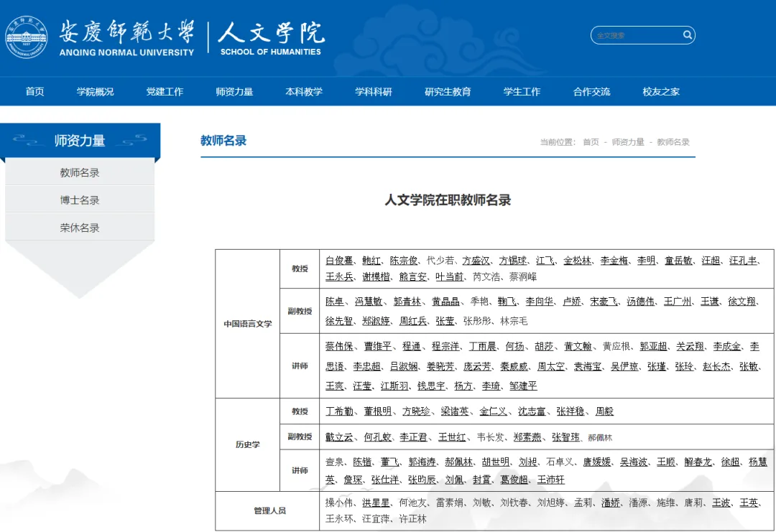Image resolution: width=776 pixels, height=532 pixels.
Task: Open history professor 梁诸英's link
Action: click(x=454, y=411)
